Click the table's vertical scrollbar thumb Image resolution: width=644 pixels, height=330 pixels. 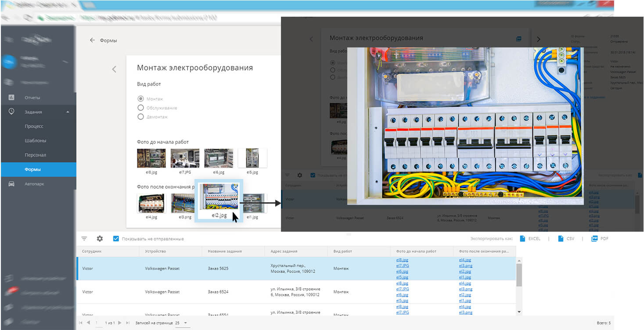tap(519, 274)
